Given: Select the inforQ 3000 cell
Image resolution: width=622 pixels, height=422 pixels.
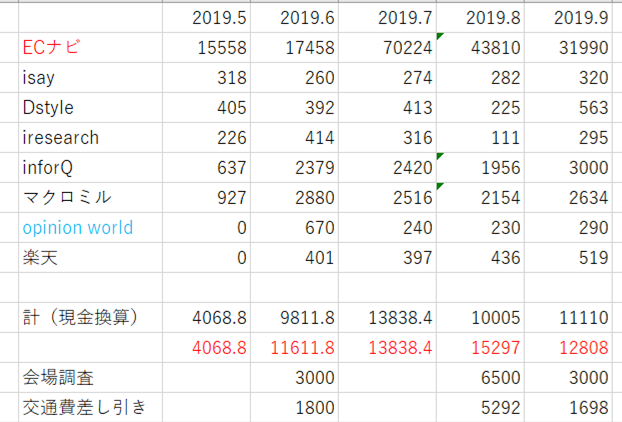Looking at the screenshot, I should (568, 168).
